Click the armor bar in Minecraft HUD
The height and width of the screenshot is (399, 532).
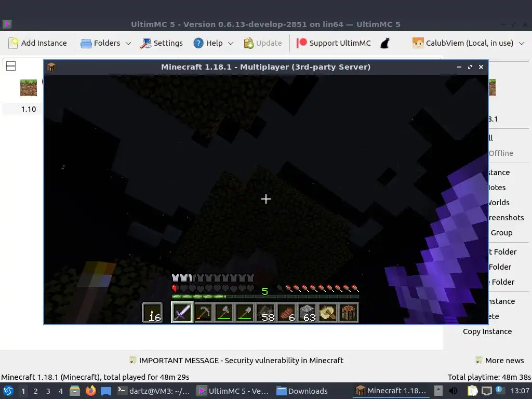(212, 278)
